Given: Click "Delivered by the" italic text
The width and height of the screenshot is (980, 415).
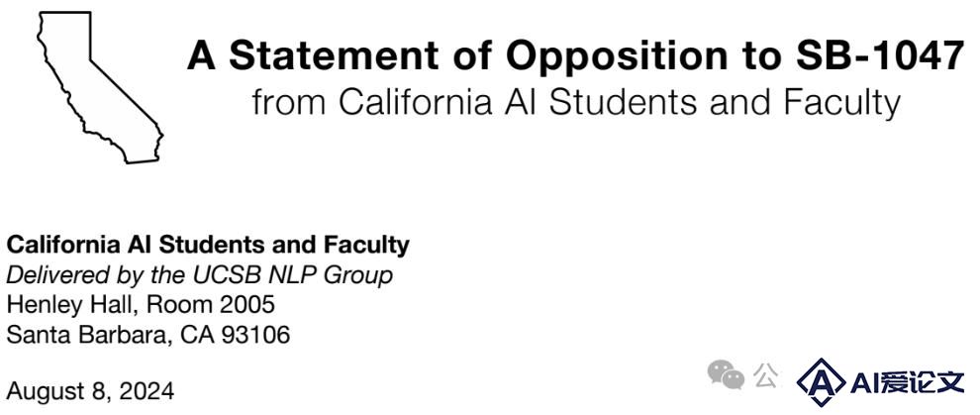Looking at the screenshot, I should 94,275.
